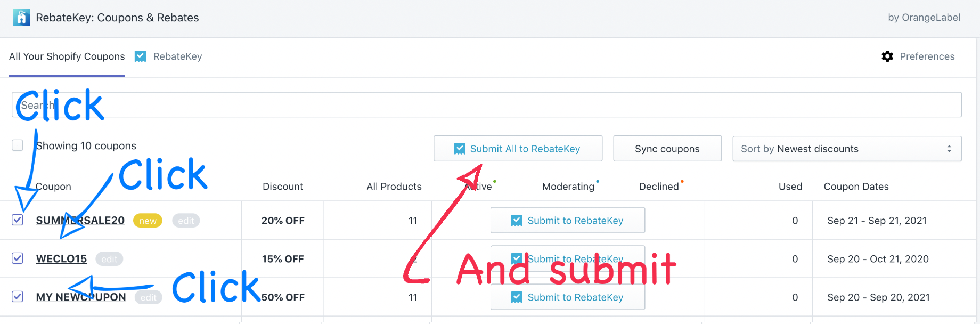Image resolution: width=980 pixels, height=324 pixels.
Task: Click the Moderating column header
Action: 568,187
